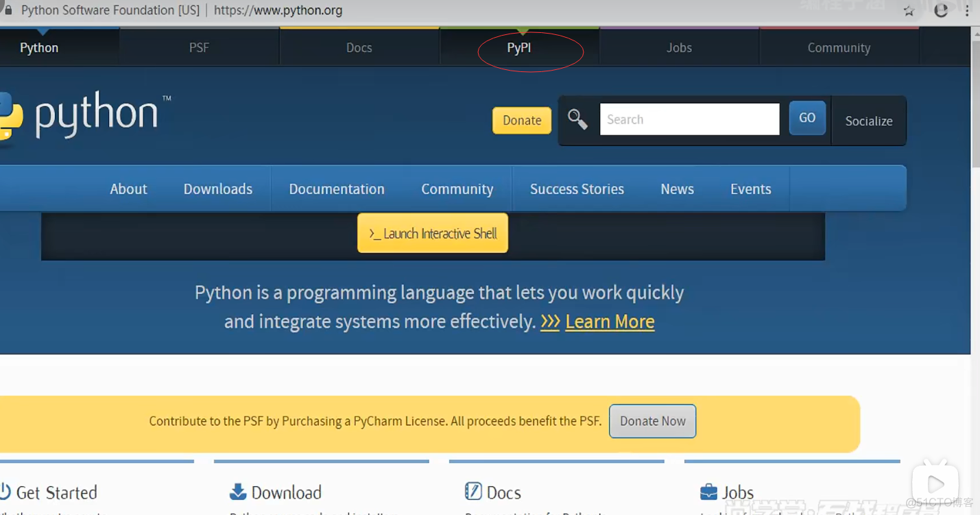
Task: Click the bookmark star icon
Action: [x=909, y=11]
